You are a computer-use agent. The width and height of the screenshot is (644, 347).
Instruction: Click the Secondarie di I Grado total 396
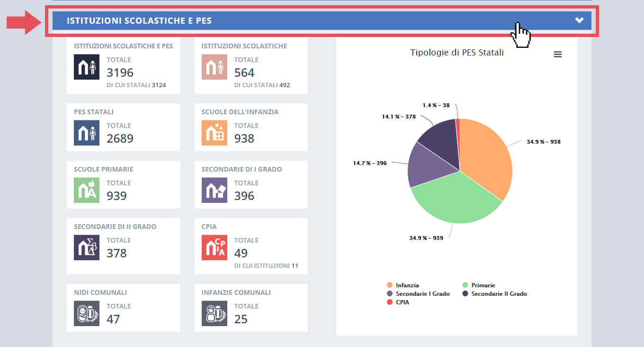[x=244, y=196]
